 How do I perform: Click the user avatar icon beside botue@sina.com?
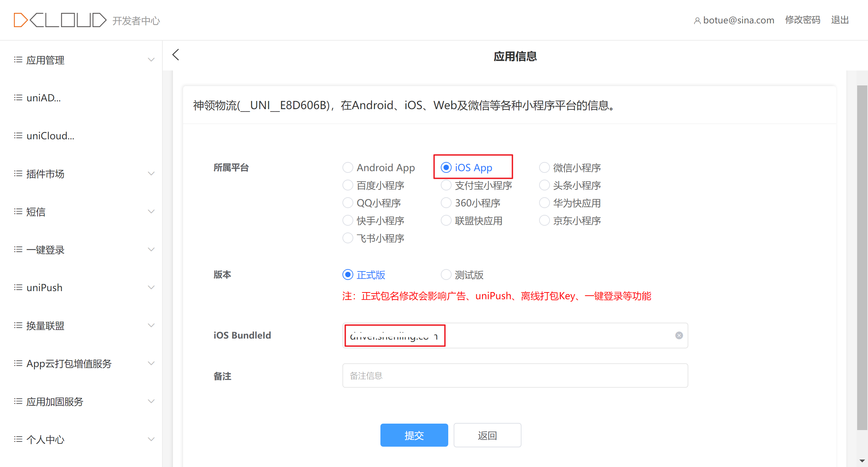(x=697, y=21)
